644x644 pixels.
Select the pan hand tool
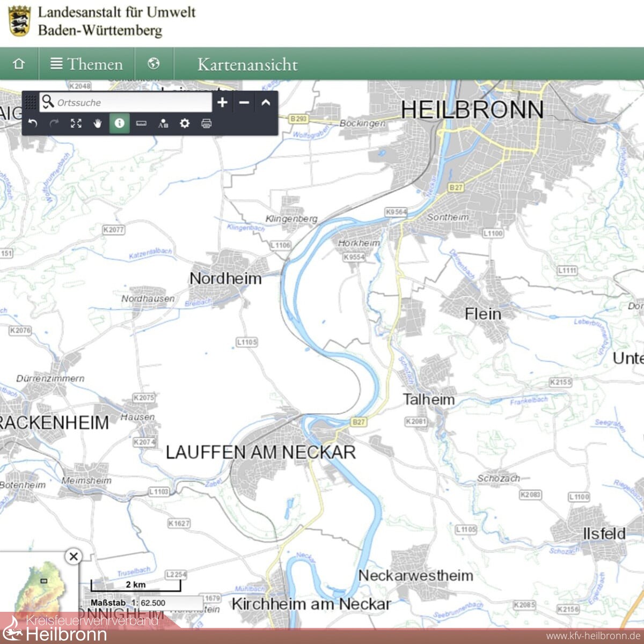[x=98, y=123]
